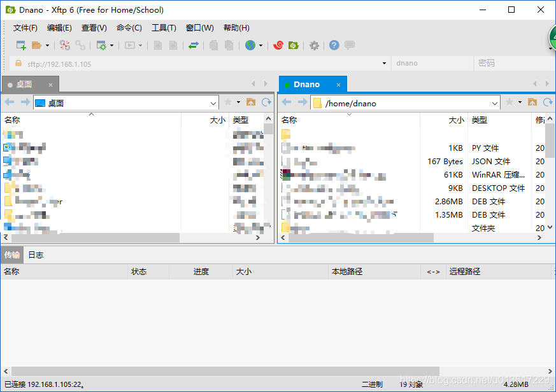This screenshot has width=556, height=392.
Task: Click the 状态 transfer column header
Action: (x=148, y=272)
